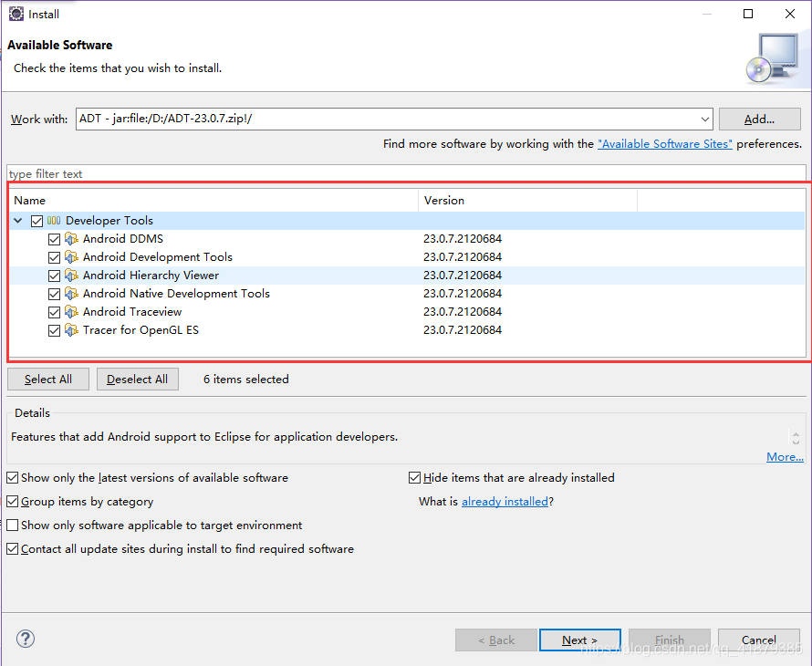This screenshot has height=666, width=812.
Task: Click the Install dialog title icon
Action: coord(16,14)
